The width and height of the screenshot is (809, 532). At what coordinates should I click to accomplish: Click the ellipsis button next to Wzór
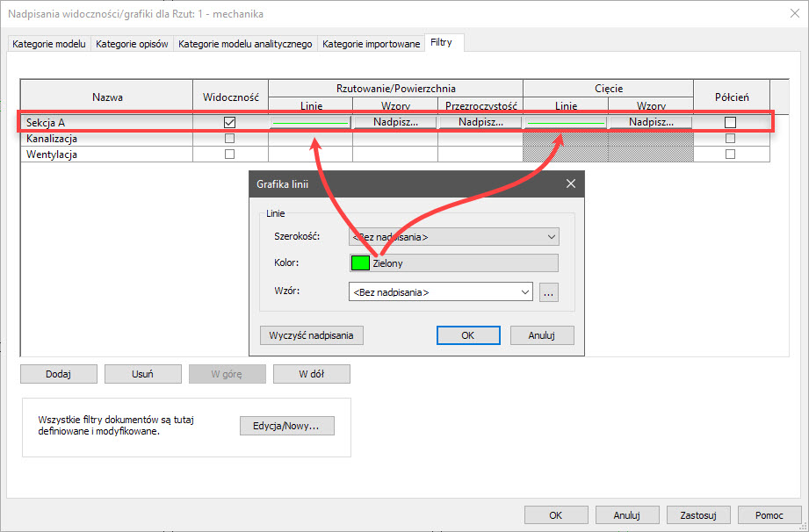[x=549, y=293]
